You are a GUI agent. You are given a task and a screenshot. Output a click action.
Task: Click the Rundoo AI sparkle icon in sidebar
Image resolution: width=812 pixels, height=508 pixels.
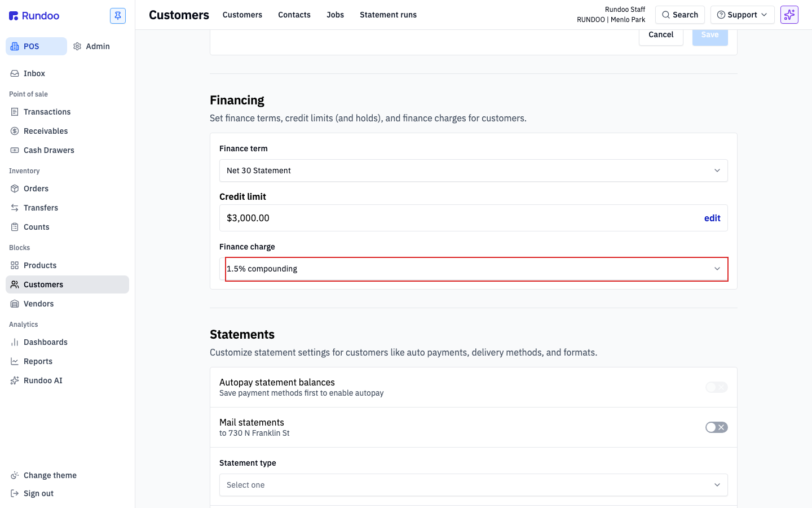click(15, 380)
